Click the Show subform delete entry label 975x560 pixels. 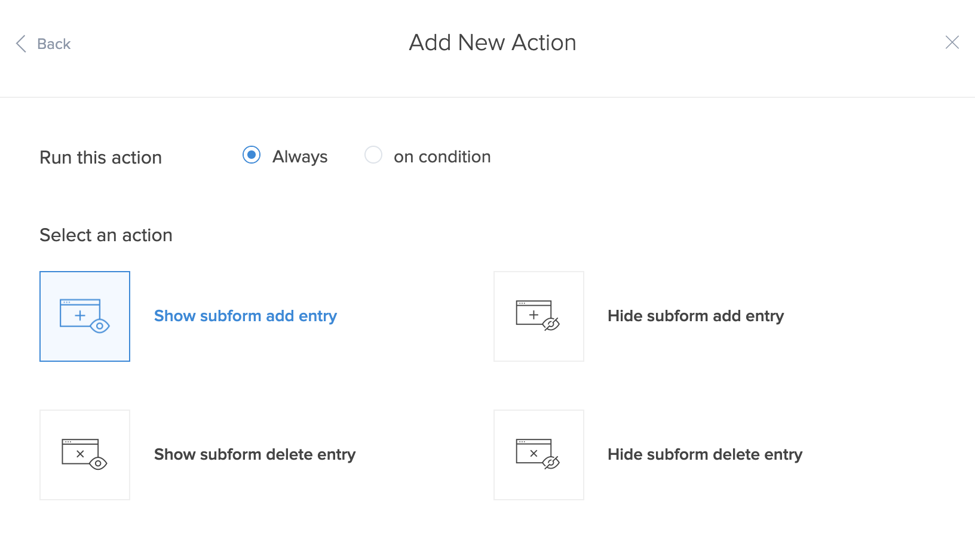coord(255,454)
